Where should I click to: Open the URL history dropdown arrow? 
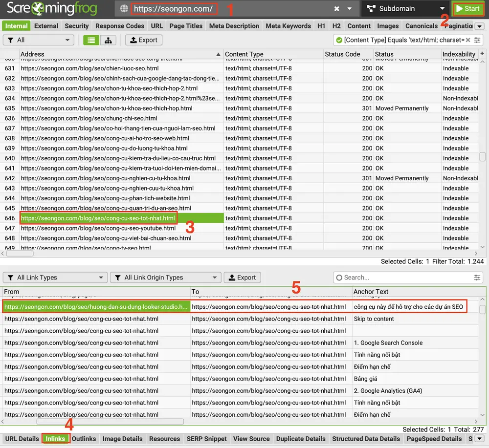[350, 9]
